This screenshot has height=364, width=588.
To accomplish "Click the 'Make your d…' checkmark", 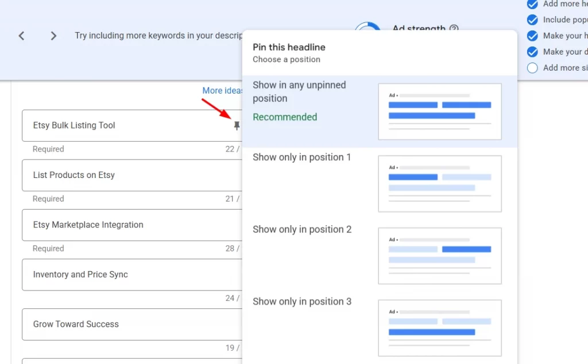I will pyautogui.click(x=532, y=52).
